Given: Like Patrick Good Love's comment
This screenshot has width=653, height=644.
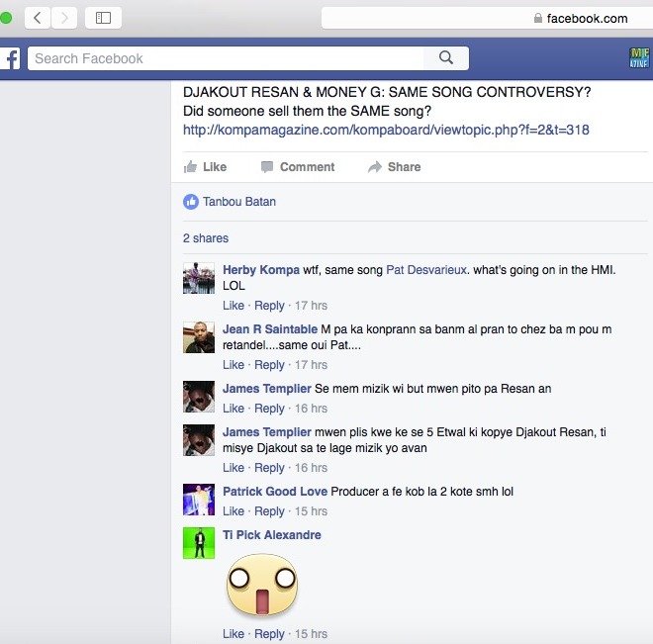Looking at the screenshot, I should tap(233, 511).
